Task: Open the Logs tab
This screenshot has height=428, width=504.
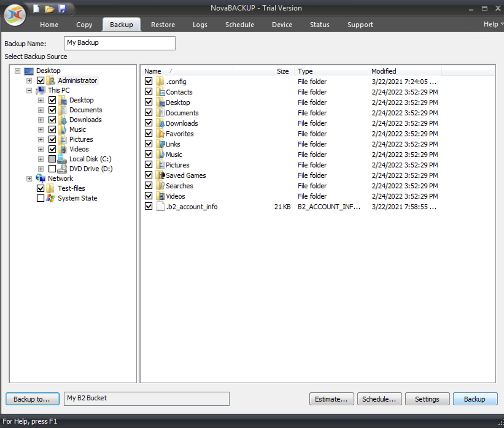Action: click(x=200, y=25)
